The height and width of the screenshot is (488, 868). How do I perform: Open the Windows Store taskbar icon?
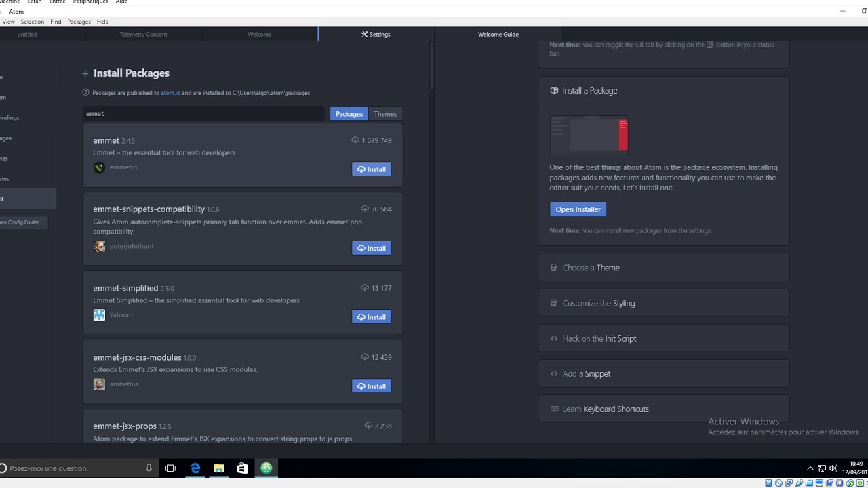click(x=242, y=468)
